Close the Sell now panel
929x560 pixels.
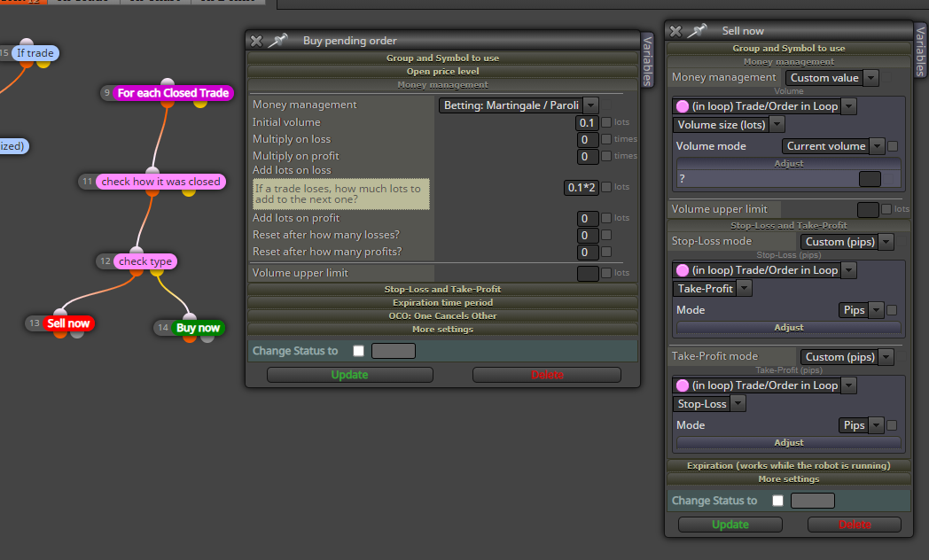point(675,31)
